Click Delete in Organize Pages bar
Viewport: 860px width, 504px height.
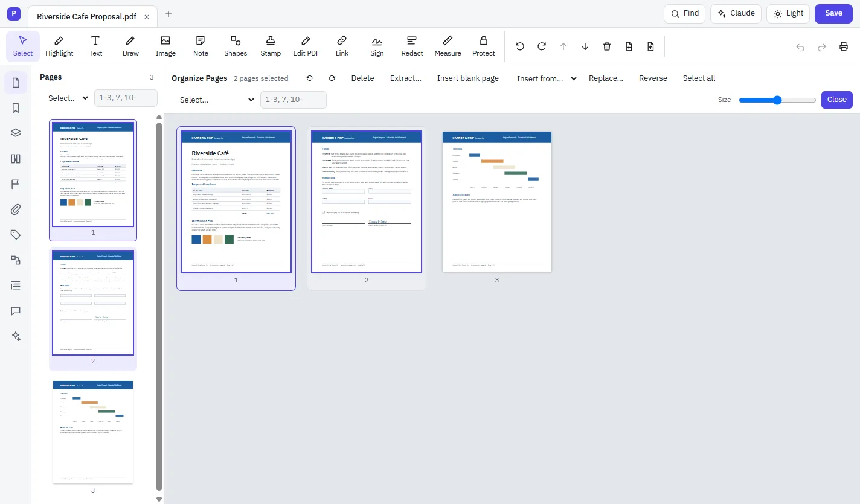pyautogui.click(x=363, y=78)
